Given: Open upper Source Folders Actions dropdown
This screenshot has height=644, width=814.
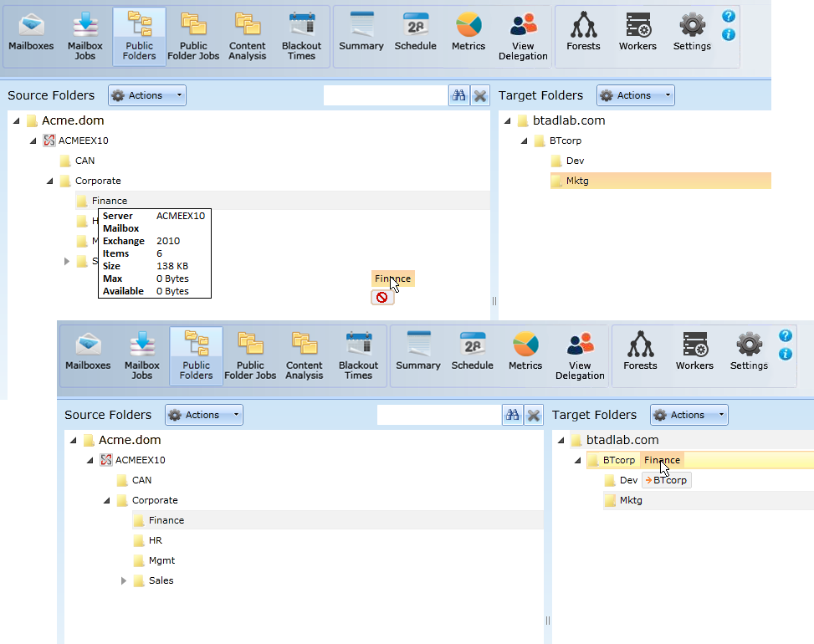Looking at the screenshot, I should click(x=147, y=95).
